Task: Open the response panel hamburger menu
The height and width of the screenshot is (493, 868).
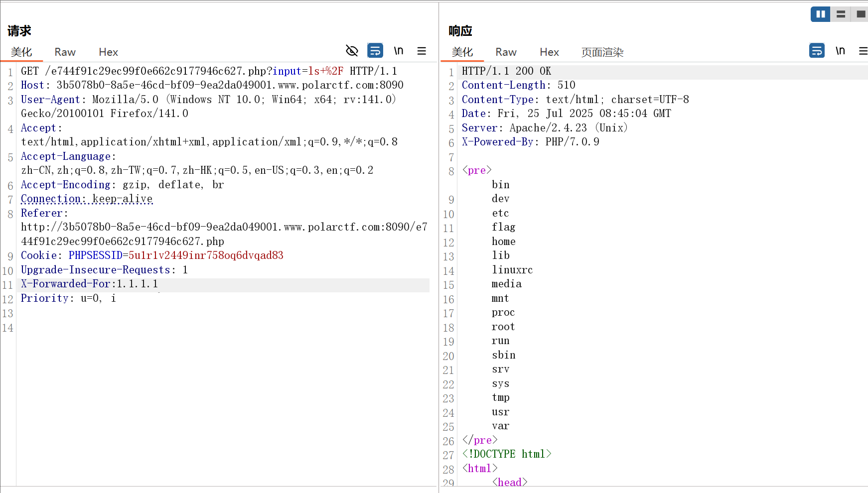Action: click(863, 51)
